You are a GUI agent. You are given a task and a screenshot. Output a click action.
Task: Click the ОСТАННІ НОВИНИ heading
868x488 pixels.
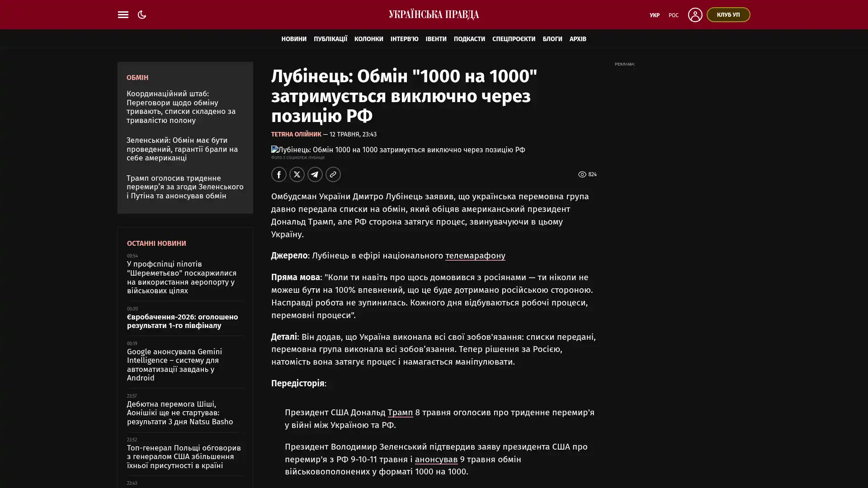[x=156, y=244]
